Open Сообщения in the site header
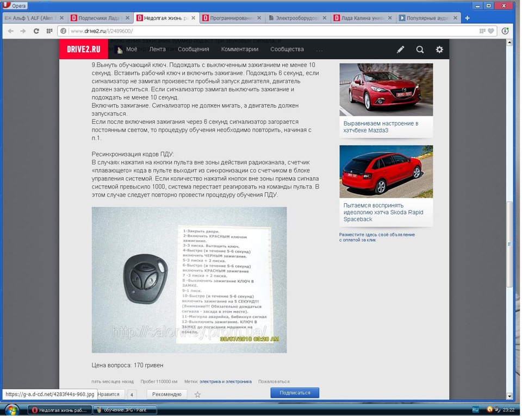 tap(194, 49)
